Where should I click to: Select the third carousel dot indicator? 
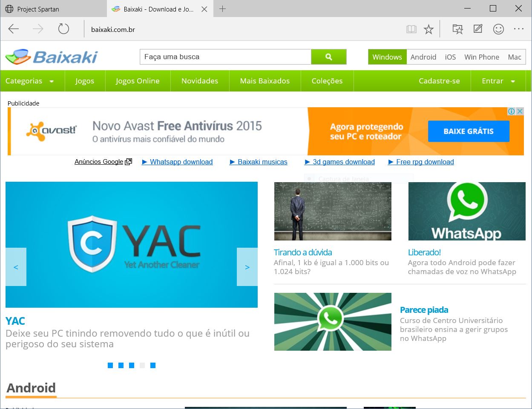pyautogui.click(x=132, y=365)
